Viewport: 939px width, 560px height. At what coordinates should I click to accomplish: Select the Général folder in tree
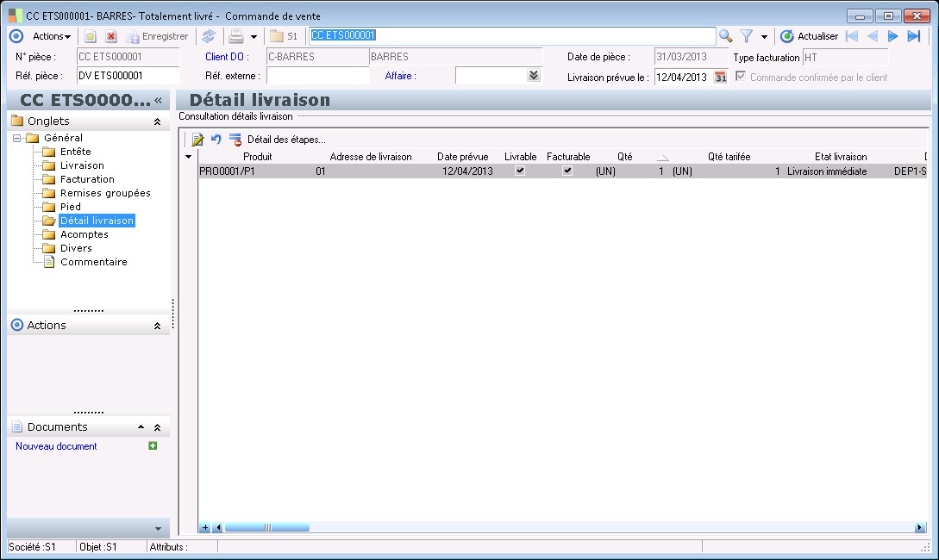coord(63,138)
